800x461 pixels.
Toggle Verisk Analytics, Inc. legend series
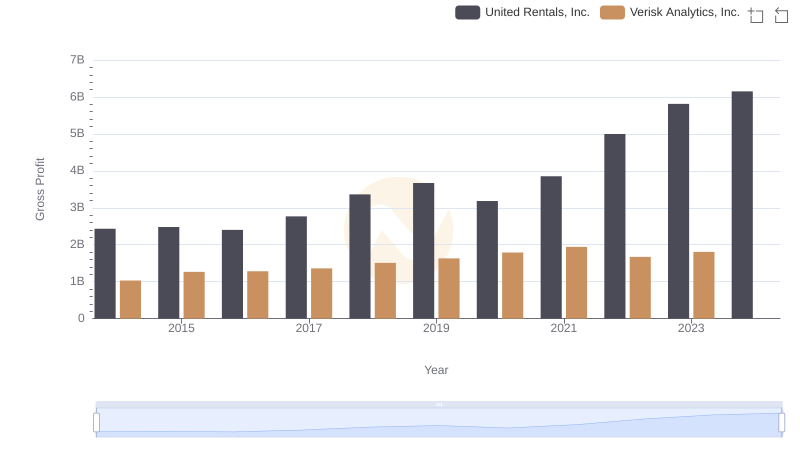point(669,12)
